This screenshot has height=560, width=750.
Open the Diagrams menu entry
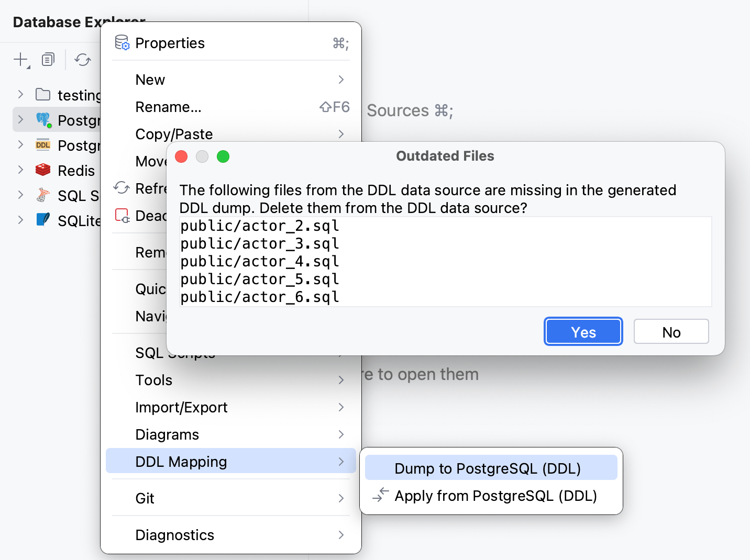pos(167,434)
